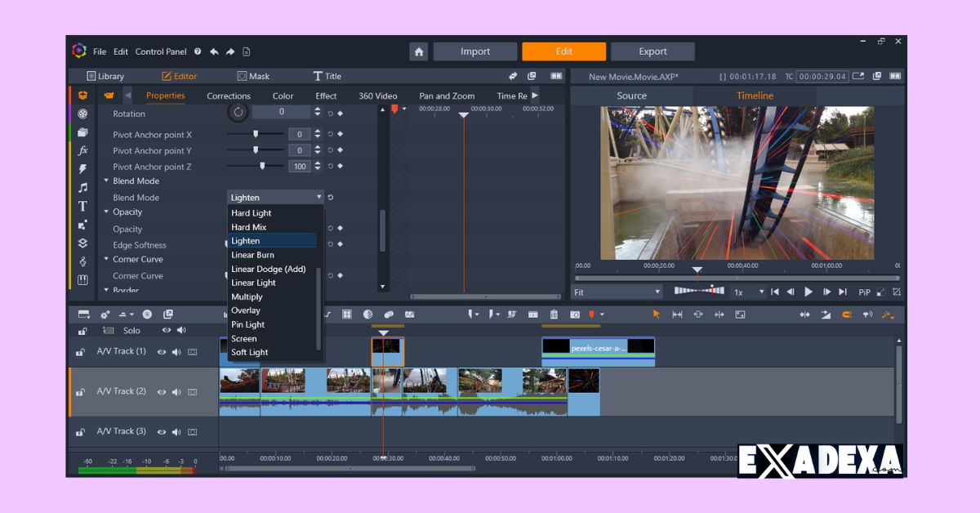
Task: Click the music note sound icon in the sidebar
Action: tap(82, 188)
